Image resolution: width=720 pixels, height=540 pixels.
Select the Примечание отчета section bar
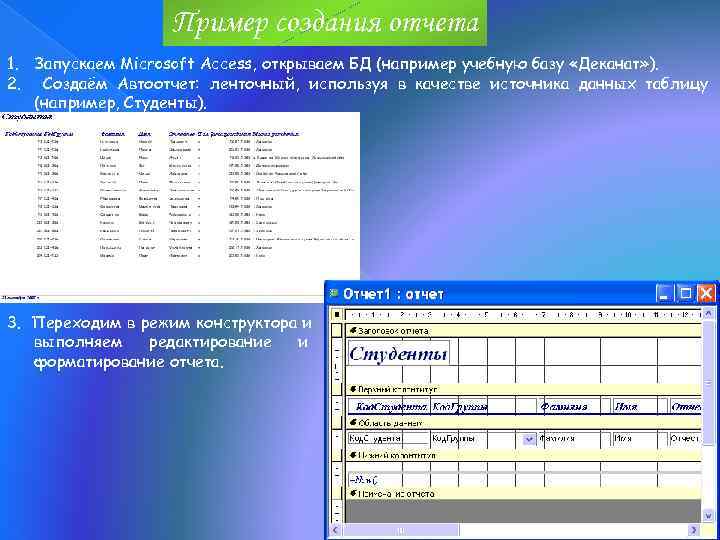click(522, 494)
